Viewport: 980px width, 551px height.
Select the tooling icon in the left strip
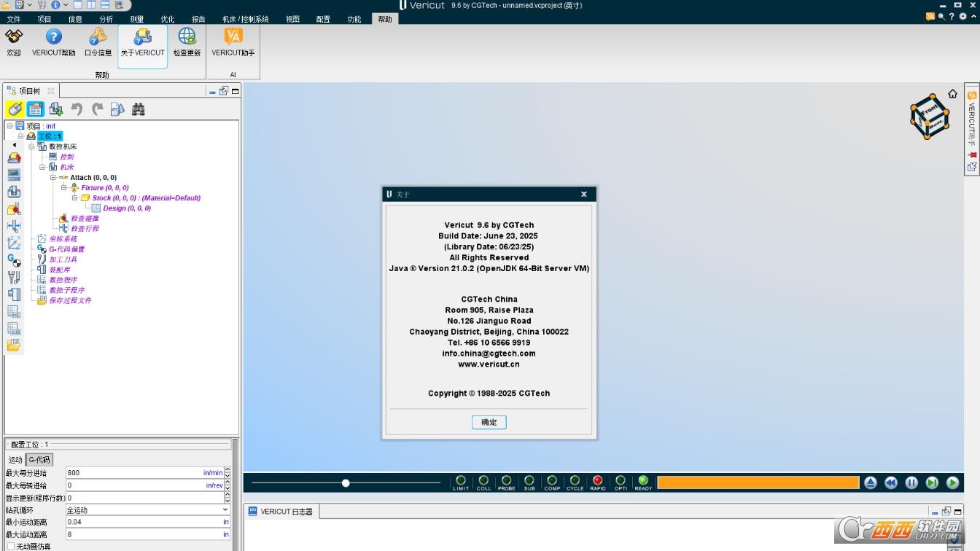click(14, 278)
